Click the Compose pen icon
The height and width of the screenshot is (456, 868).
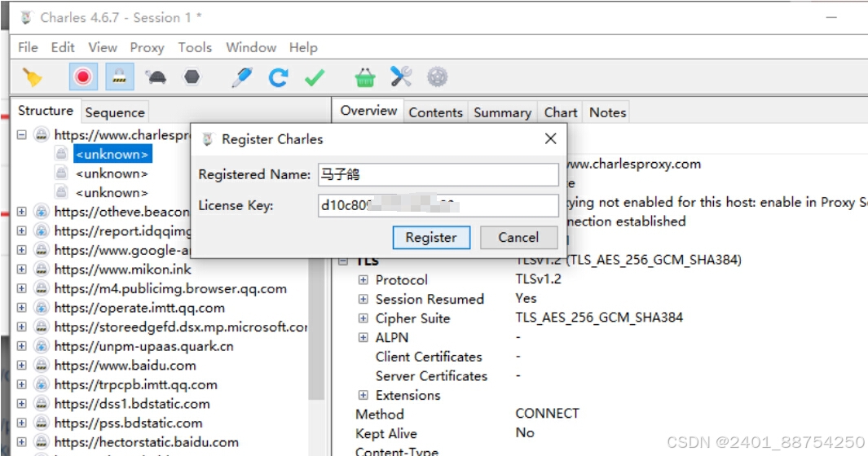pyautogui.click(x=242, y=77)
